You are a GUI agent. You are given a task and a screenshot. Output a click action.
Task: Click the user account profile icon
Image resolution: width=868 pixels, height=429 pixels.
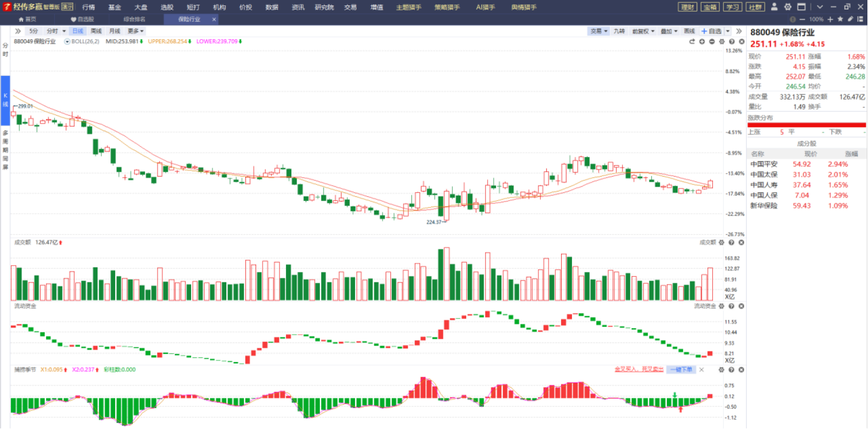coord(774,7)
